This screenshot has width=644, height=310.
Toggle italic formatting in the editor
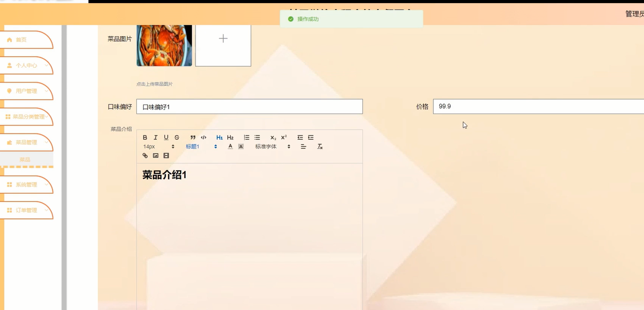point(156,137)
